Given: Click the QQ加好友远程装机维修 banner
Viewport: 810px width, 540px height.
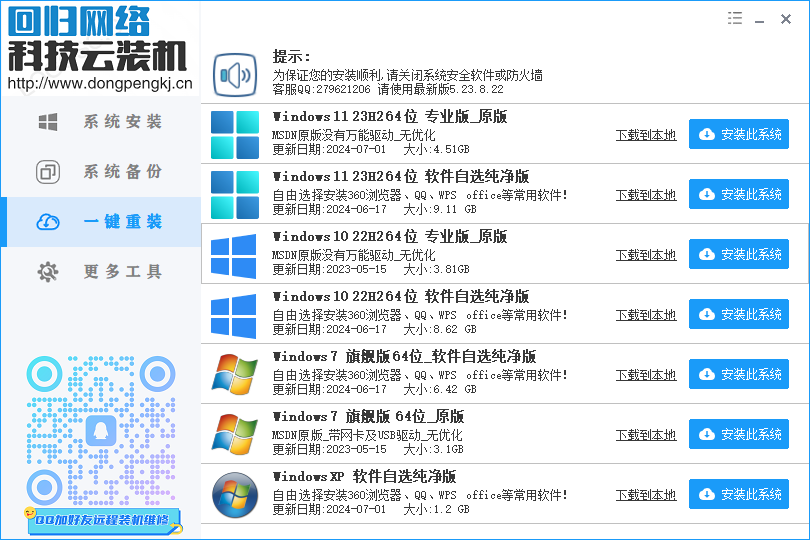Looking at the screenshot, I should [x=103, y=520].
